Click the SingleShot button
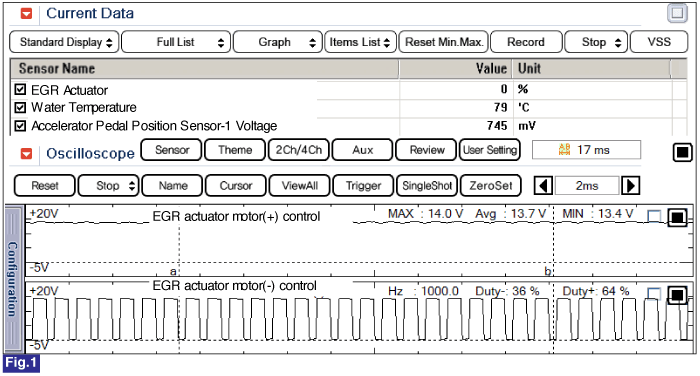Screen dimensions: 700x376 427,185
